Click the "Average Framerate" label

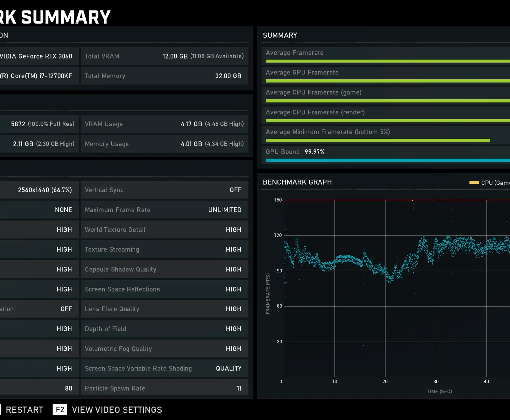pos(295,53)
